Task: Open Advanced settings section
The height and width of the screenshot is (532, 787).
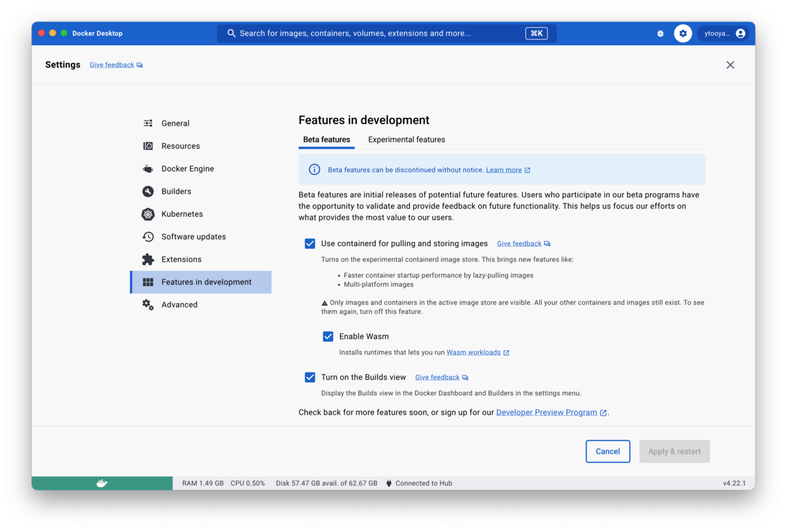Action: (x=201, y=304)
